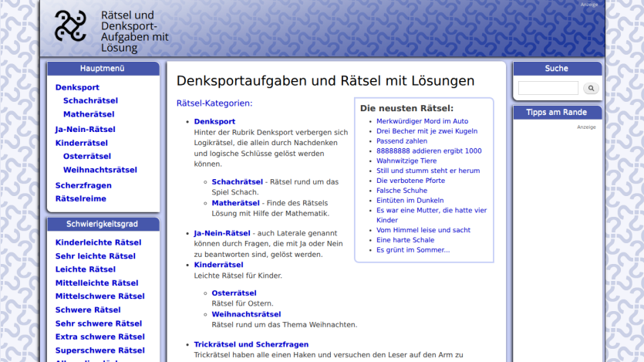Screen dimensions: 644x362
Task: Open Matherätsel in the Hauptmenü
Action: pyautogui.click(x=89, y=114)
